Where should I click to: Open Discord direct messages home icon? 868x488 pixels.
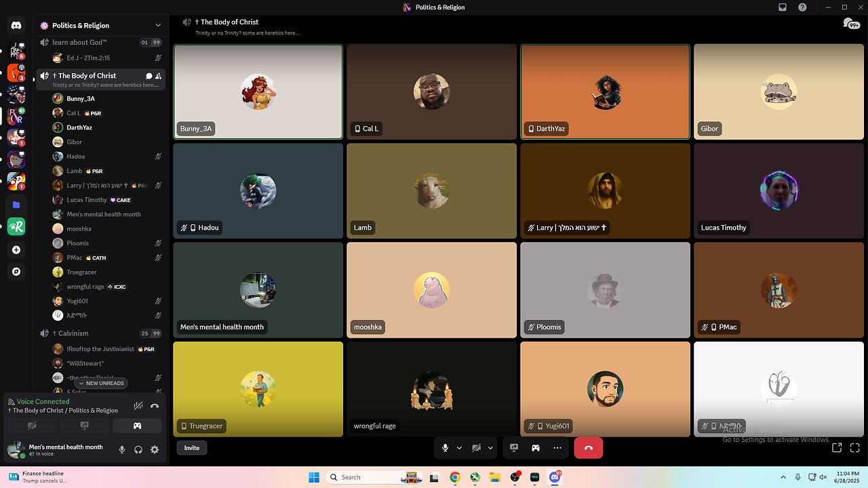click(x=16, y=26)
